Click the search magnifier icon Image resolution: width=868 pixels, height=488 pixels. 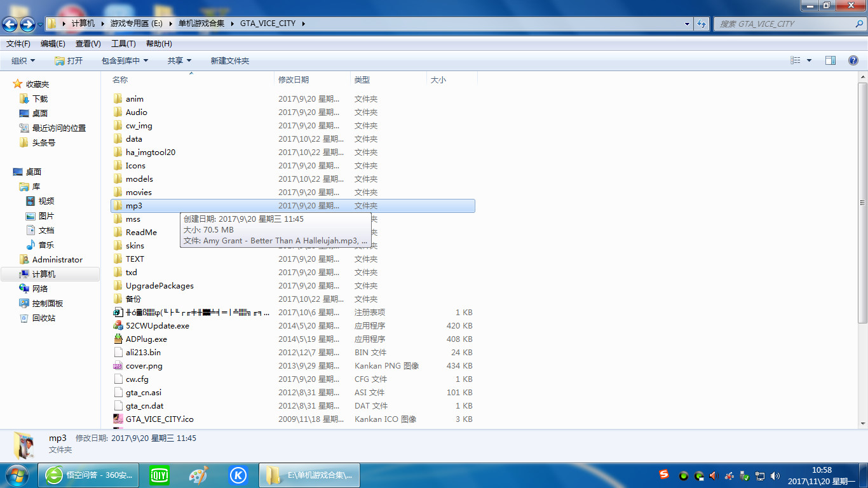[x=858, y=24]
